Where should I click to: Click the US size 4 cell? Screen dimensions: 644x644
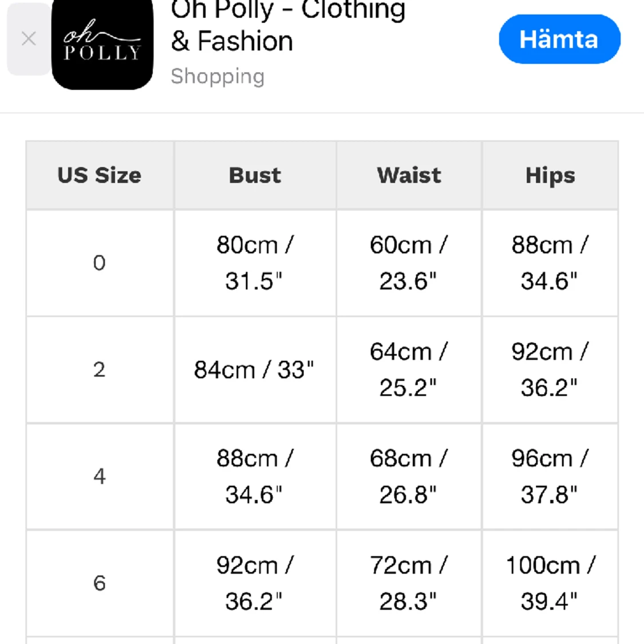point(100,476)
